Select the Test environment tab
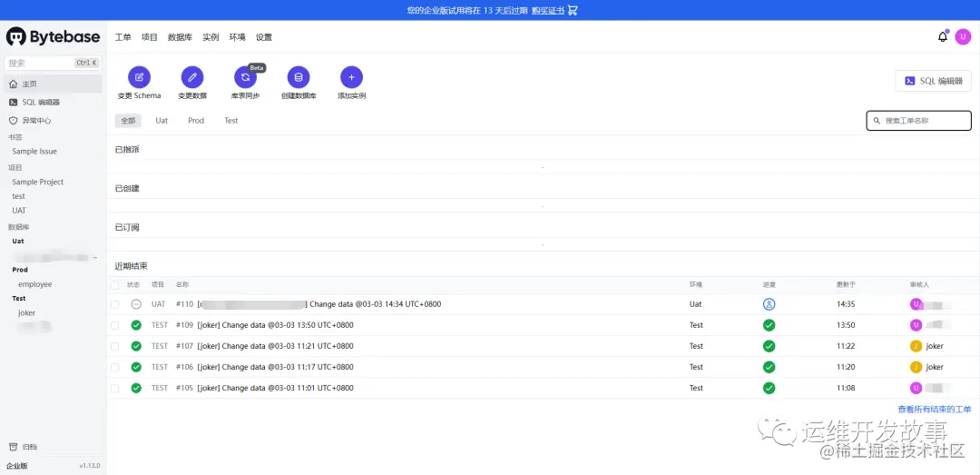The height and width of the screenshot is (475, 980). tap(231, 120)
